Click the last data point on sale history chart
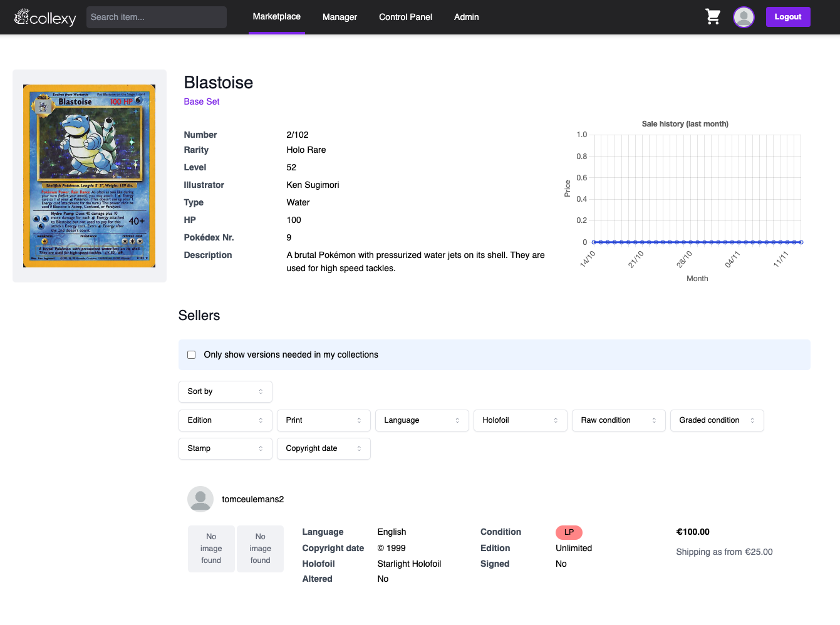The image size is (840, 625). pos(801,242)
